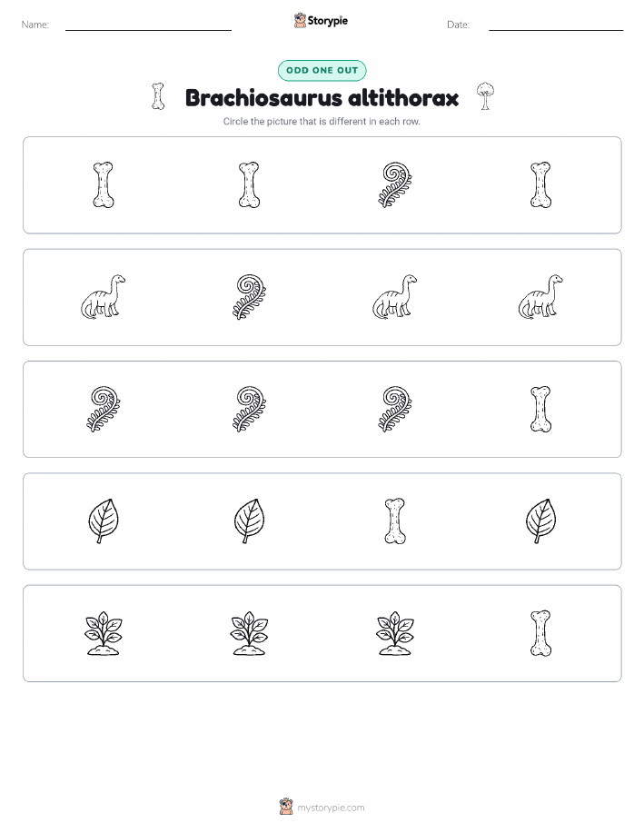The image size is (644, 833).
Task: Click the Name line field
Action: pyautogui.click(x=148, y=25)
